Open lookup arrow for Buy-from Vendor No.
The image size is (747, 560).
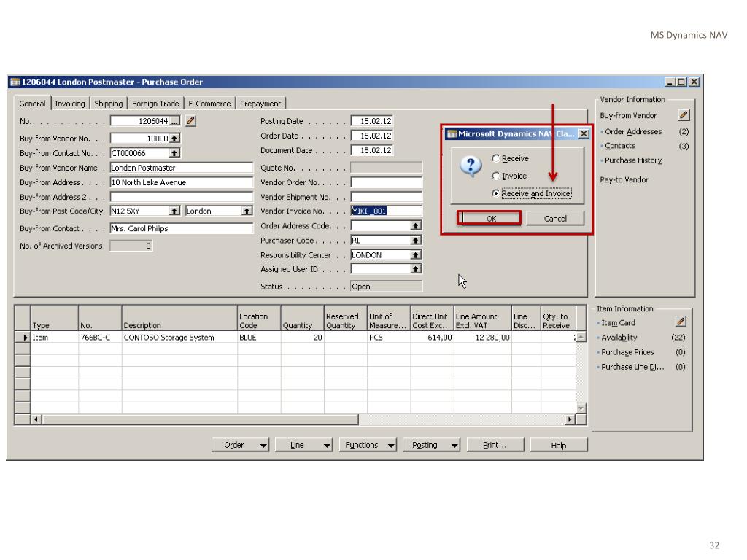click(x=175, y=139)
